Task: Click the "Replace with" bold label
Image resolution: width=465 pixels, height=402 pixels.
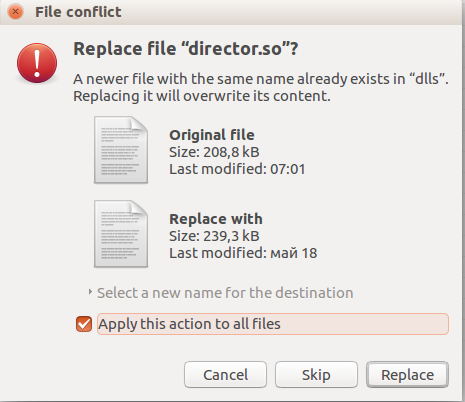Action: coord(216,219)
